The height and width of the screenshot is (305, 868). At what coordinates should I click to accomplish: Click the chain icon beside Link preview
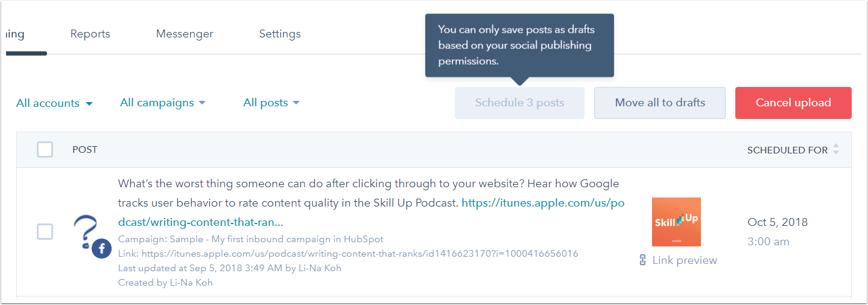[x=642, y=260]
